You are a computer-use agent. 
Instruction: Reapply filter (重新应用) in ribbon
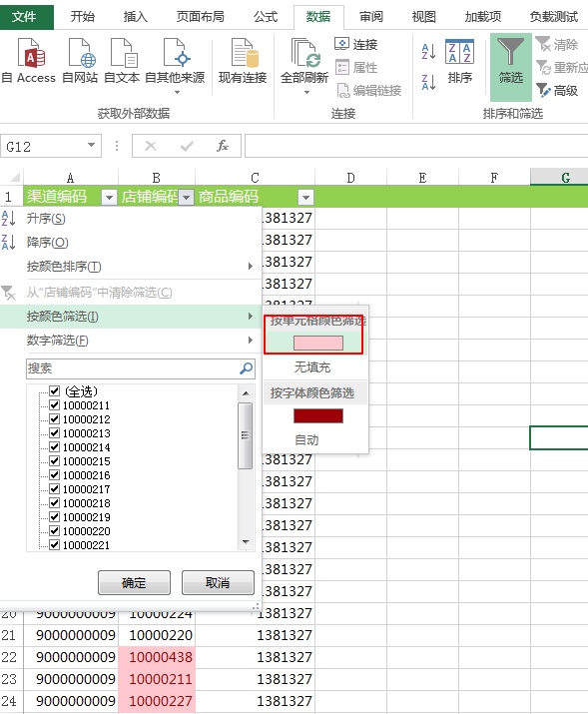point(562,67)
